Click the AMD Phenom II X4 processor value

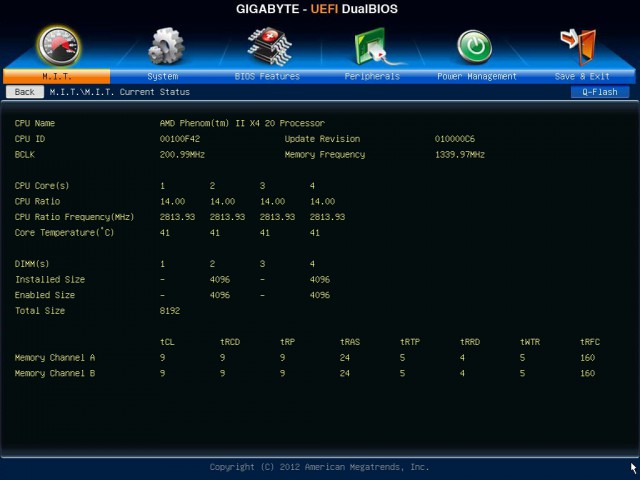pos(242,123)
